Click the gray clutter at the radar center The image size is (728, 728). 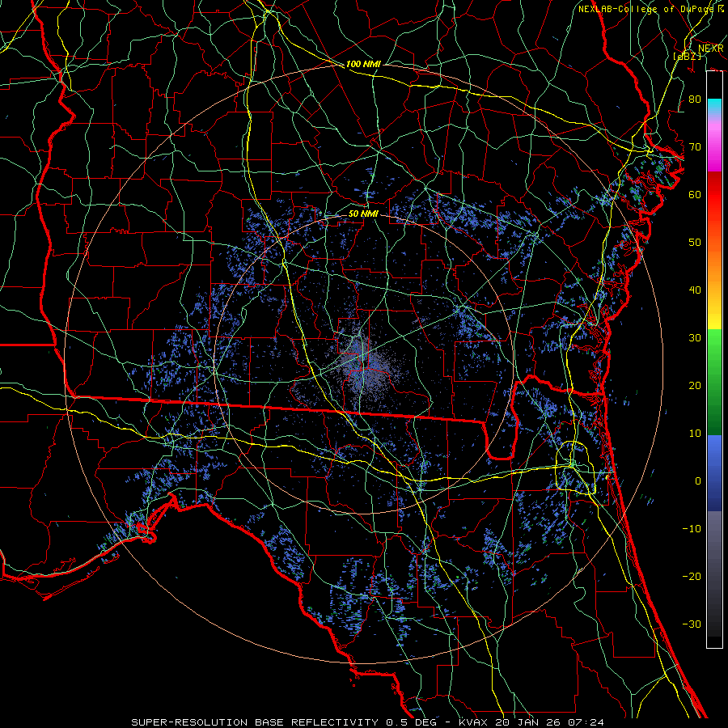pyautogui.click(x=365, y=365)
